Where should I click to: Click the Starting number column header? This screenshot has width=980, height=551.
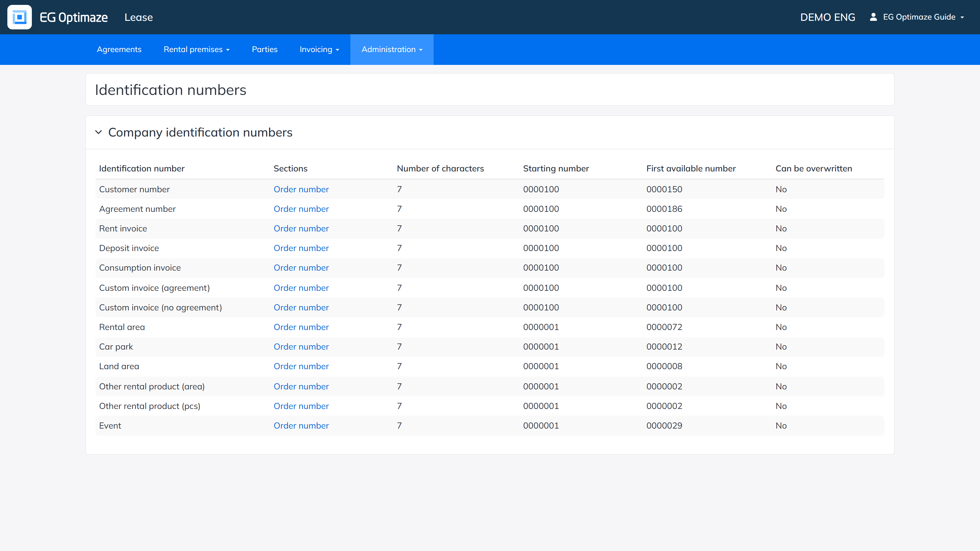tap(556, 168)
